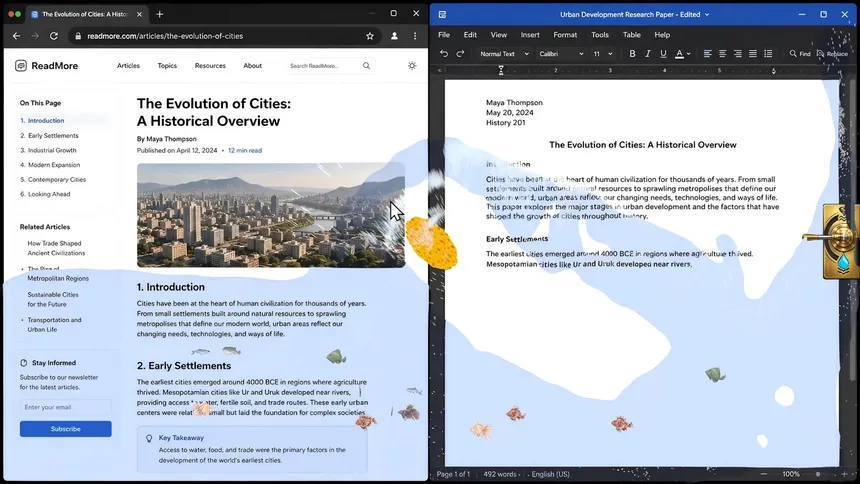Open the Normal Text style dropdown
This screenshot has width=860, height=484.
504,54
